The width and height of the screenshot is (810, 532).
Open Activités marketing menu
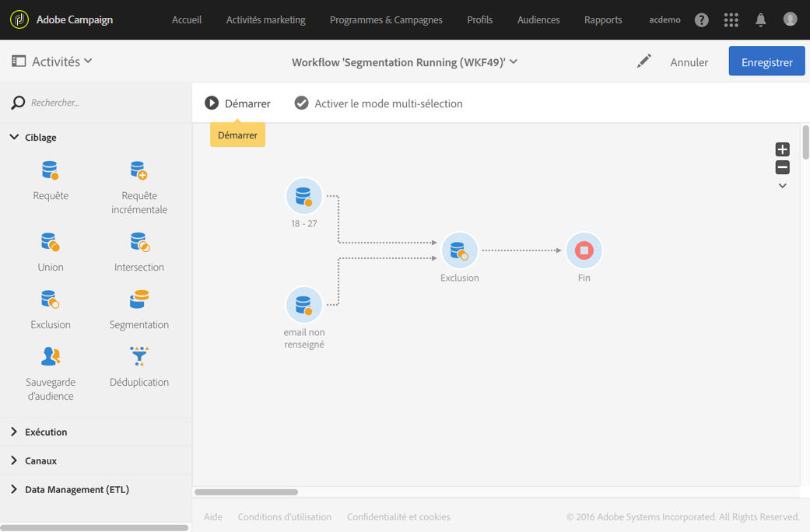[265, 19]
